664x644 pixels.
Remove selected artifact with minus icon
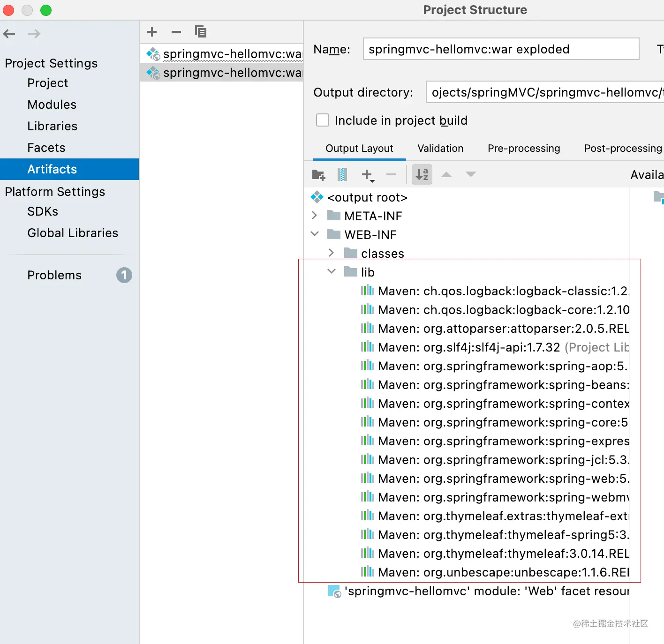176,32
